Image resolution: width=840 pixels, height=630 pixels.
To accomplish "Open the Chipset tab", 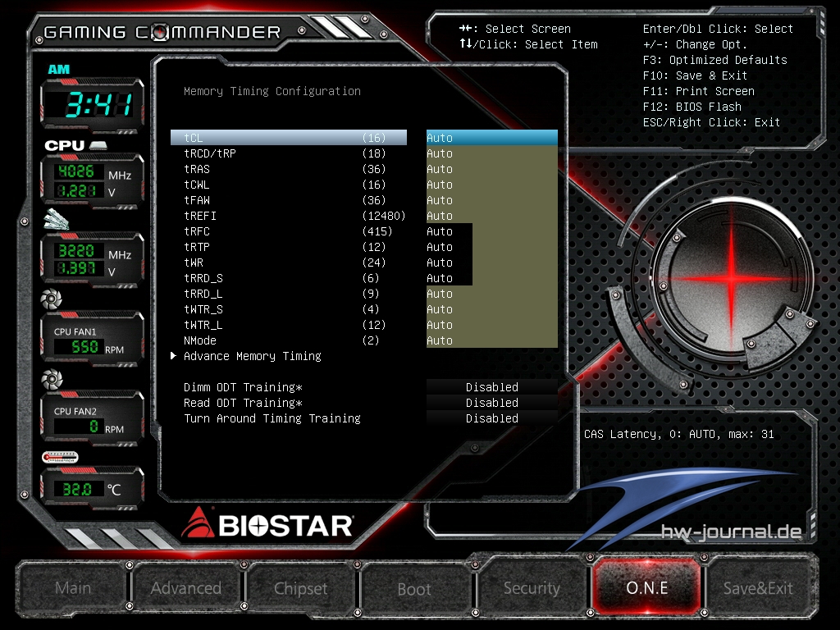I will point(300,587).
